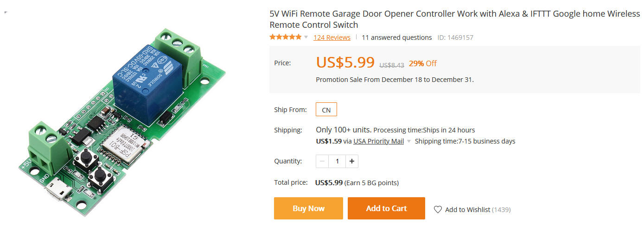
Task: Select the CN ship-from option
Action: tap(326, 110)
